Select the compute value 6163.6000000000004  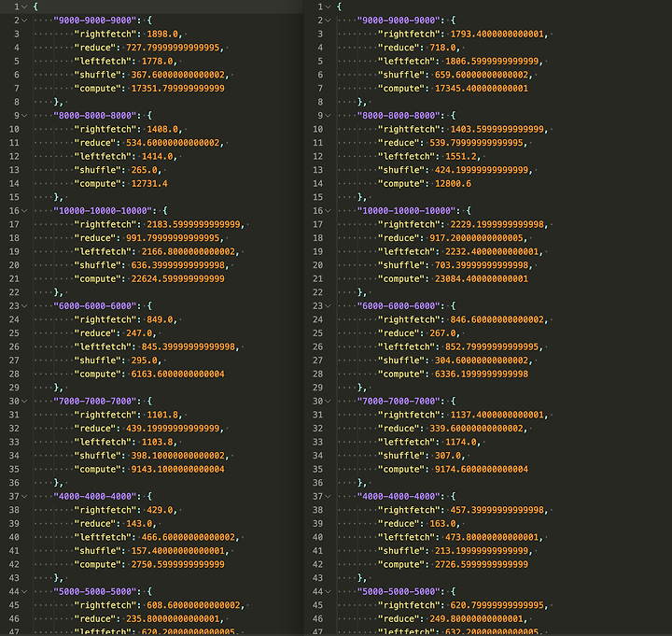[178, 374]
